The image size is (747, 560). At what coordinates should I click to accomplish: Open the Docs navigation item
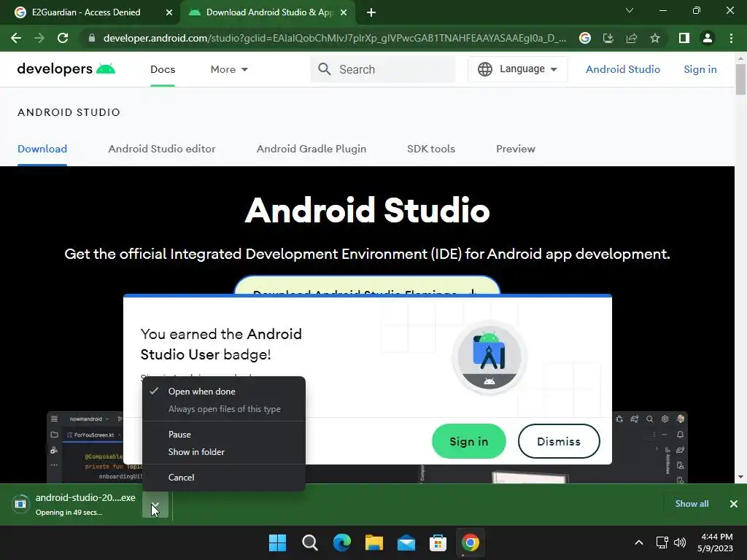pos(163,69)
